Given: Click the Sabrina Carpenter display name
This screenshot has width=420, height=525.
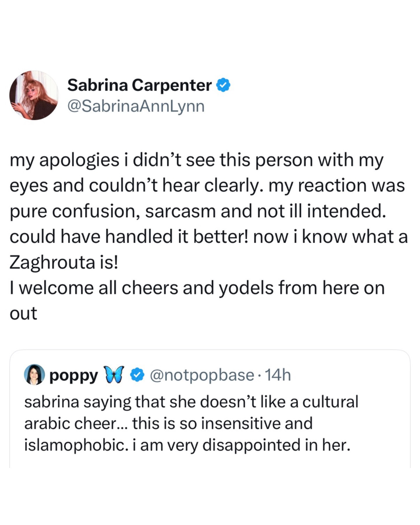Looking at the screenshot, I should point(139,85).
